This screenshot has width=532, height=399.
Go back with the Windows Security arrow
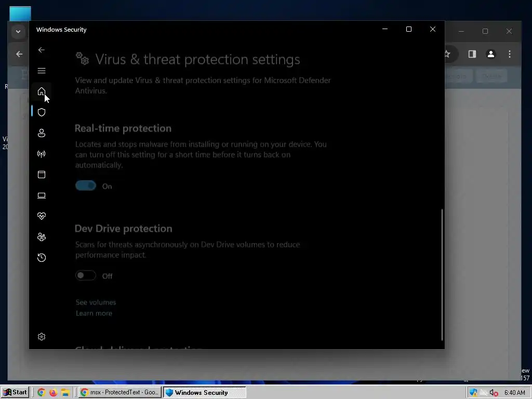tap(42, 50)
